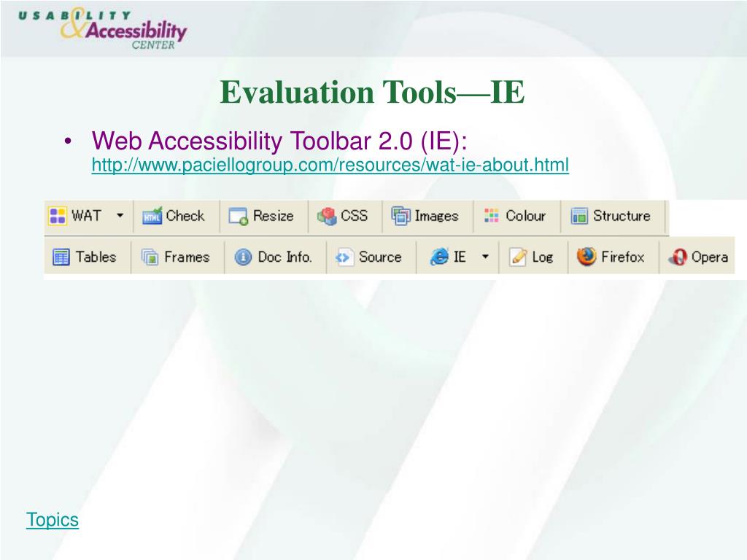
Task: Select the Opera toolbar label
Action: (709, 257)
